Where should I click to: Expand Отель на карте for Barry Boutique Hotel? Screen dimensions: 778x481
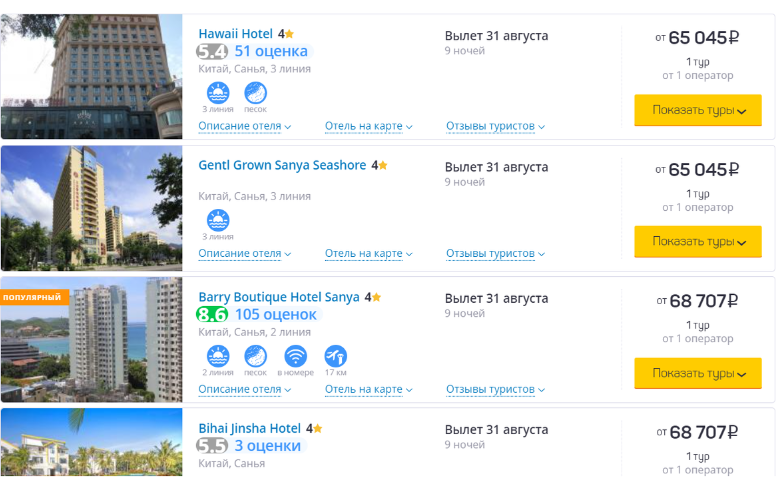coord(369,389)
